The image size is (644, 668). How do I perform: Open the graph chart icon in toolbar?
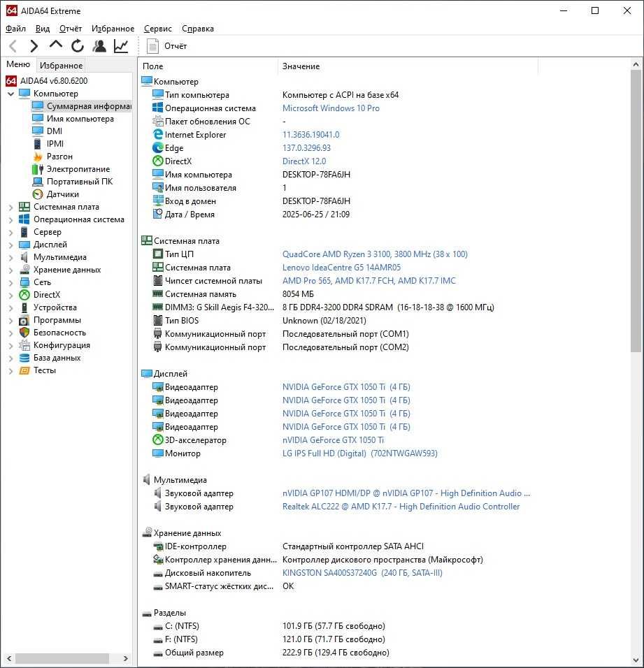[121, 46]
